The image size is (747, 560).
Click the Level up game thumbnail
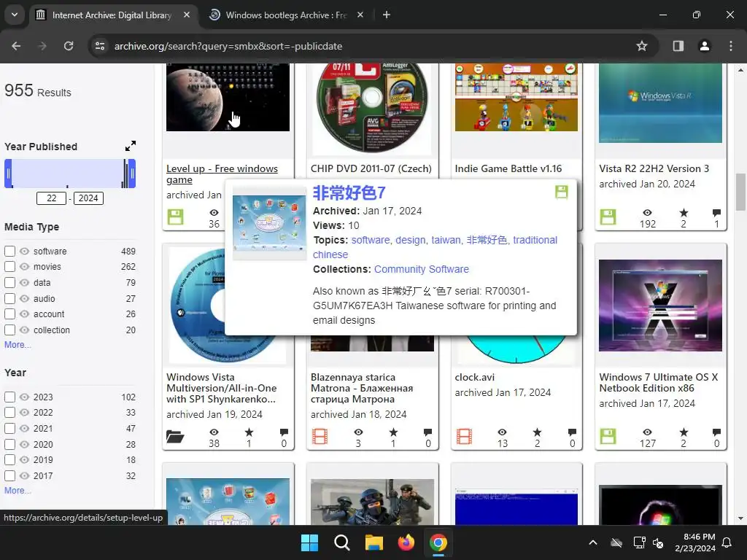[228, 97]
